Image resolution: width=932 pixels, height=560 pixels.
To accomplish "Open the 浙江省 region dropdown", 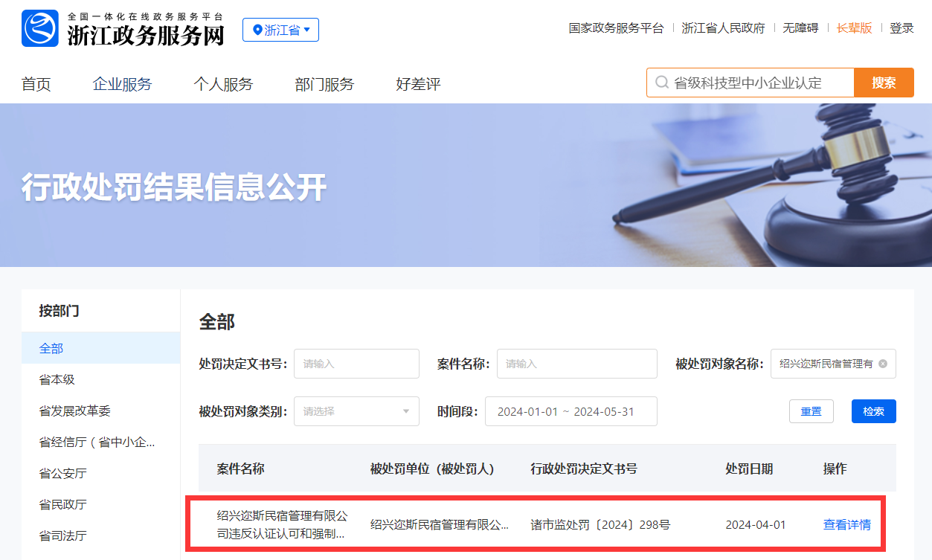I will [x=280, y=30].
